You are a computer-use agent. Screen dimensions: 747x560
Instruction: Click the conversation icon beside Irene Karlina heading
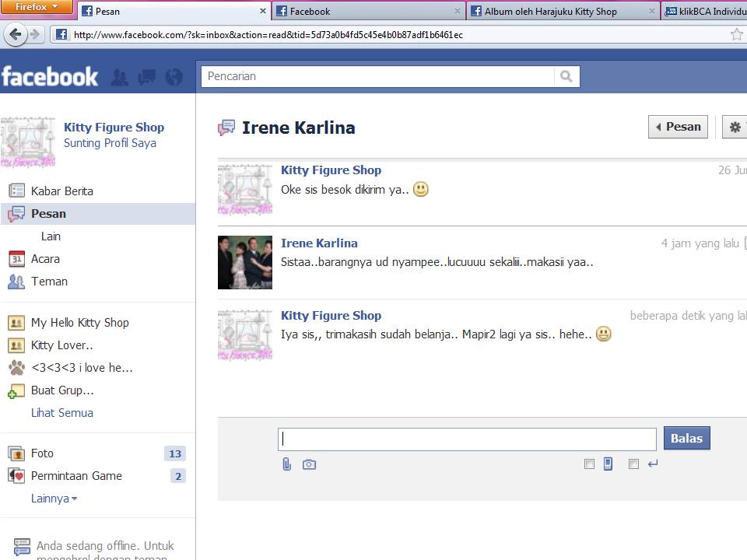[x=226, y=128]
